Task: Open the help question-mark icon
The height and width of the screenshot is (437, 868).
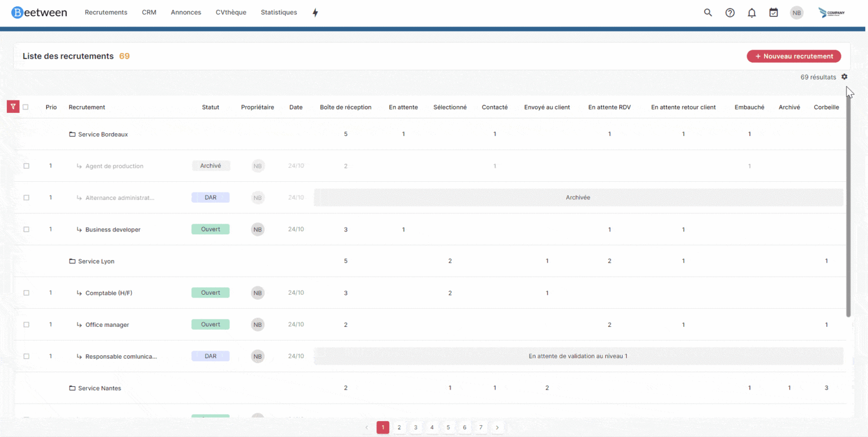Action: pos(730,12)
